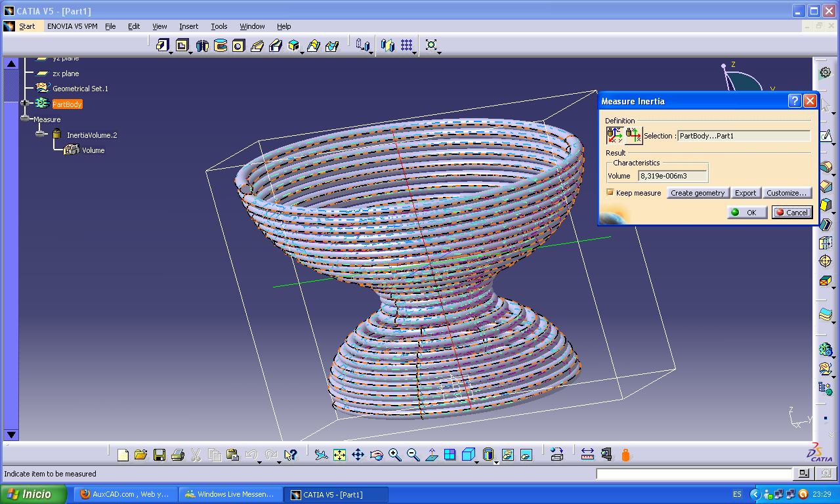Image resolution: width=840 pixels, height=504 pixels.
Task: Click the Solid Combine tool
Action: tap(294, 45)
